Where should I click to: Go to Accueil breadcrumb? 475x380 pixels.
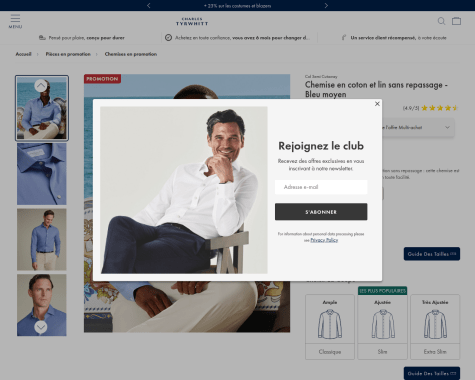coord(23,54)
